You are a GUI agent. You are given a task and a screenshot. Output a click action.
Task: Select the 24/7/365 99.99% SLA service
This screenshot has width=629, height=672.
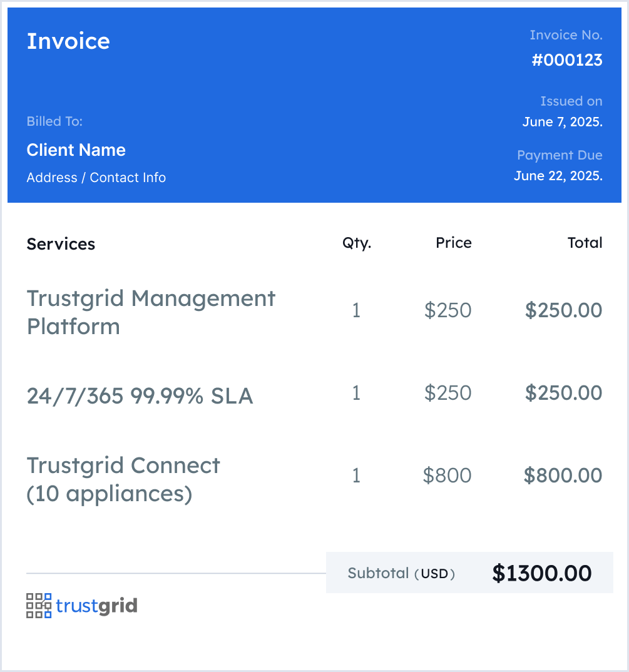pyautogui.click(x=140, y=395)
